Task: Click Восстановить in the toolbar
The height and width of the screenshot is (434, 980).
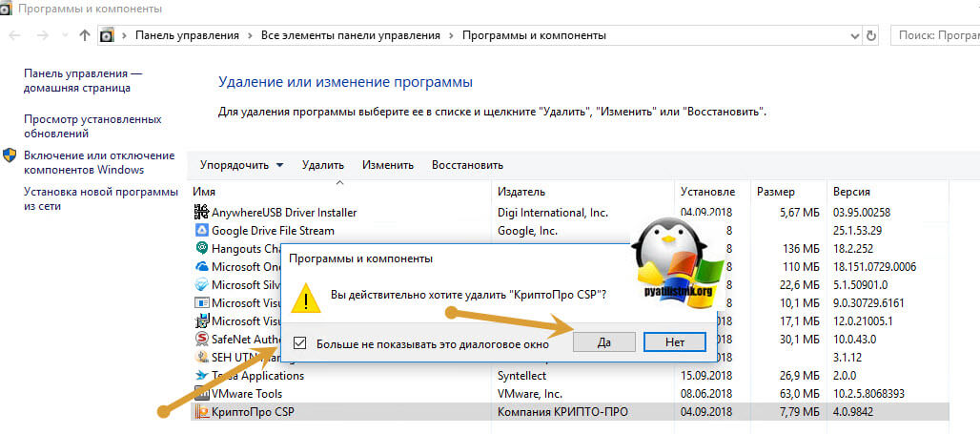Action: [467, 165]
